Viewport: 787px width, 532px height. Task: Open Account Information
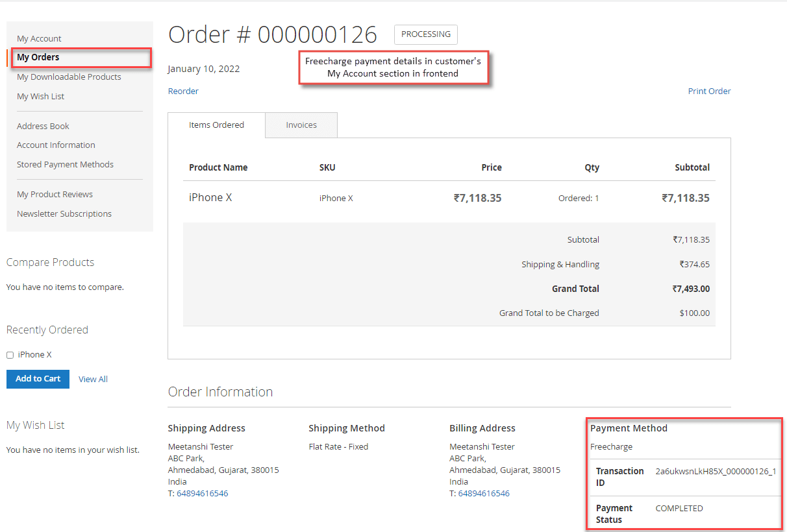click(x=56, y=145)
